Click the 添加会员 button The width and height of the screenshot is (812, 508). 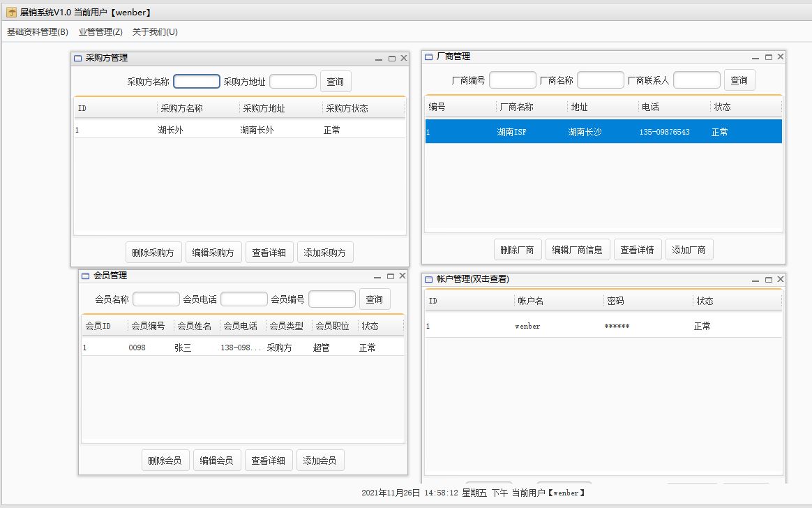coord(320,460)
